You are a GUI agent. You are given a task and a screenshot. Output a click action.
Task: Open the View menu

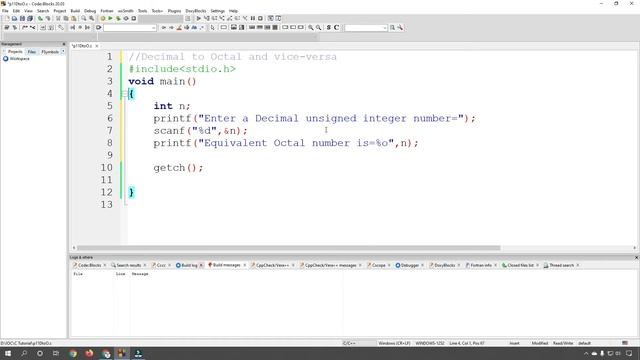pos(28,11)
